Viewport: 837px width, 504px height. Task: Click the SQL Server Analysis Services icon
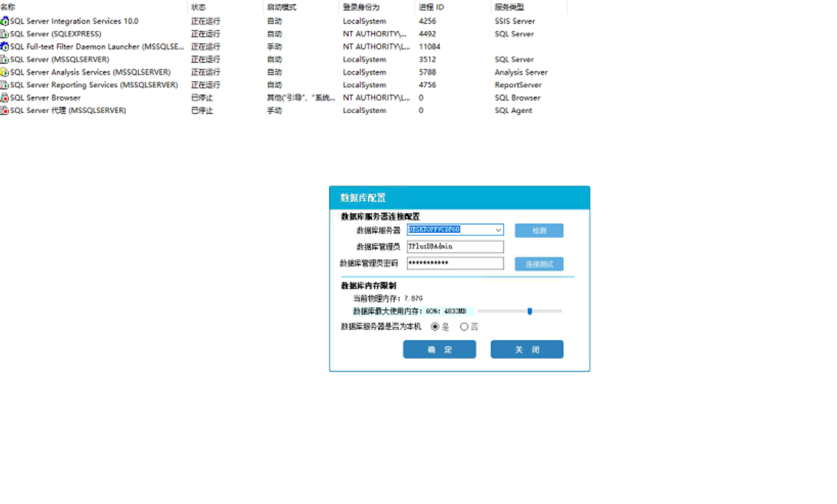(x=4, y=72)
